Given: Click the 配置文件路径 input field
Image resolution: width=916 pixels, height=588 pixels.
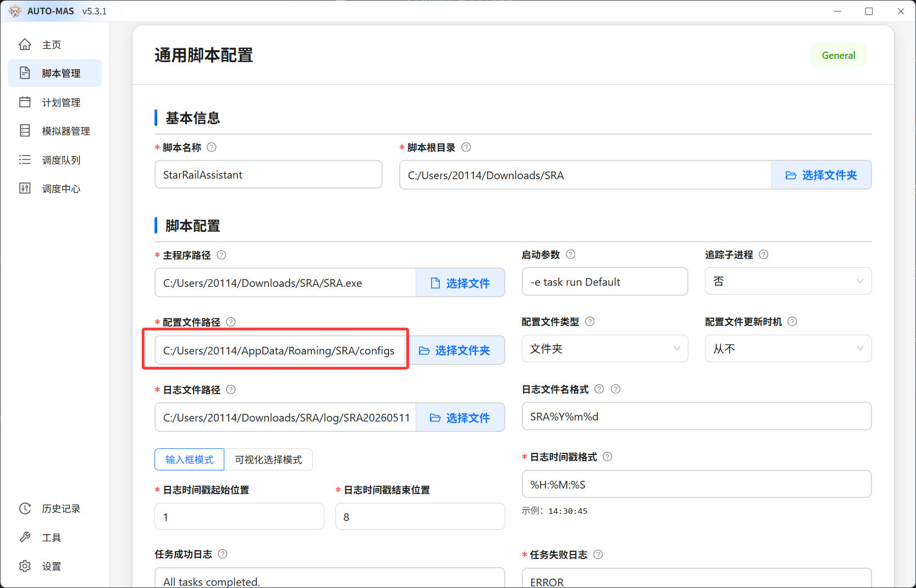Looking at the screenshot, I should click(281, 350).
